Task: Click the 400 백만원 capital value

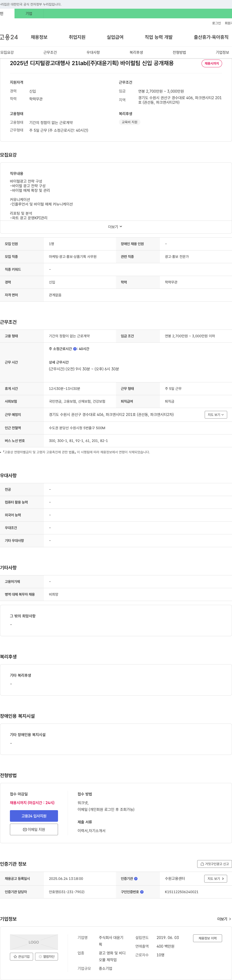Action: click(165, 946)
